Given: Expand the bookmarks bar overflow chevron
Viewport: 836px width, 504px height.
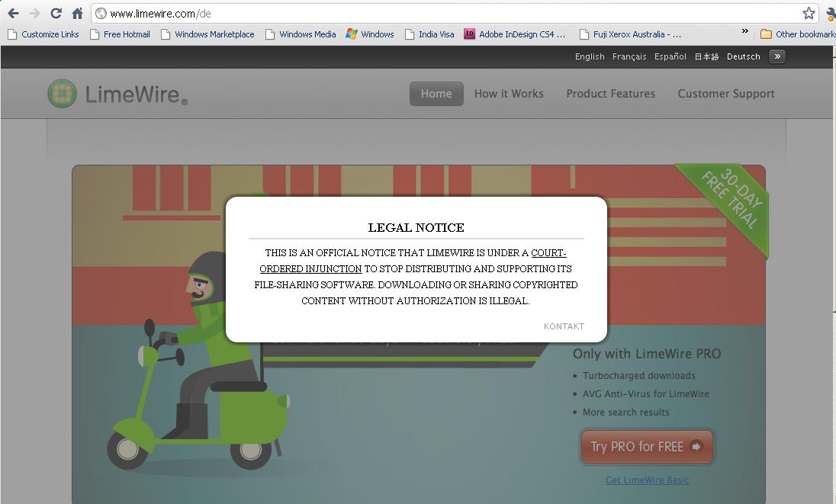Looking at the screenshot, I should 744,31.
